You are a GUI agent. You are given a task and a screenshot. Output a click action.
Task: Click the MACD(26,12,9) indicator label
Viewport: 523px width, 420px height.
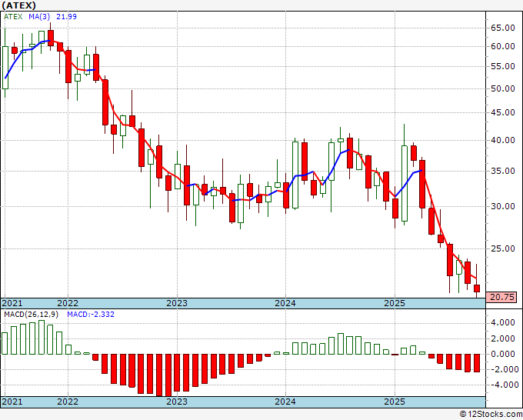click(31, 315)
